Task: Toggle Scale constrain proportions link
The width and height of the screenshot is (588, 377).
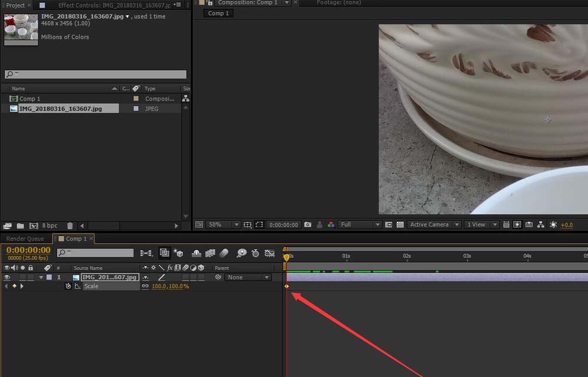Action: point(145,287)
